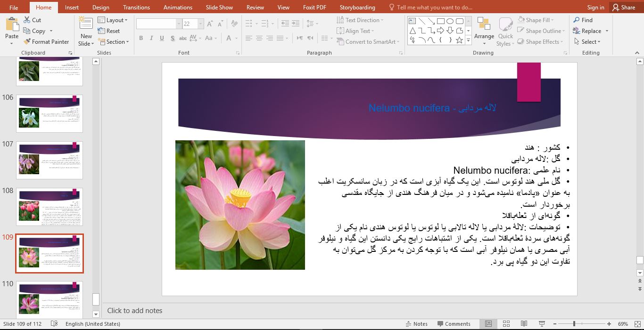Click the Copy icon
Image resolution: width=644 pixels, height=330 pixels.
(x=27, y=31)
